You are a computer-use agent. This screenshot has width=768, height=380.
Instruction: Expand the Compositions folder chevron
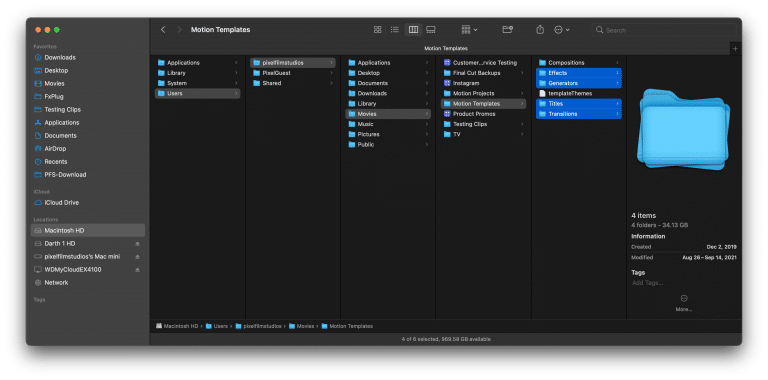click(617, 63)
